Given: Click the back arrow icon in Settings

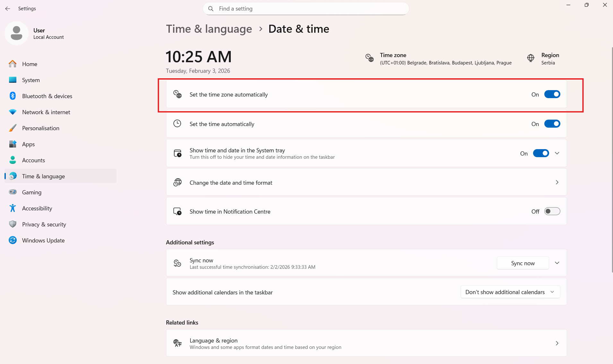Looking at the screenshot, I should pos(8,9).
